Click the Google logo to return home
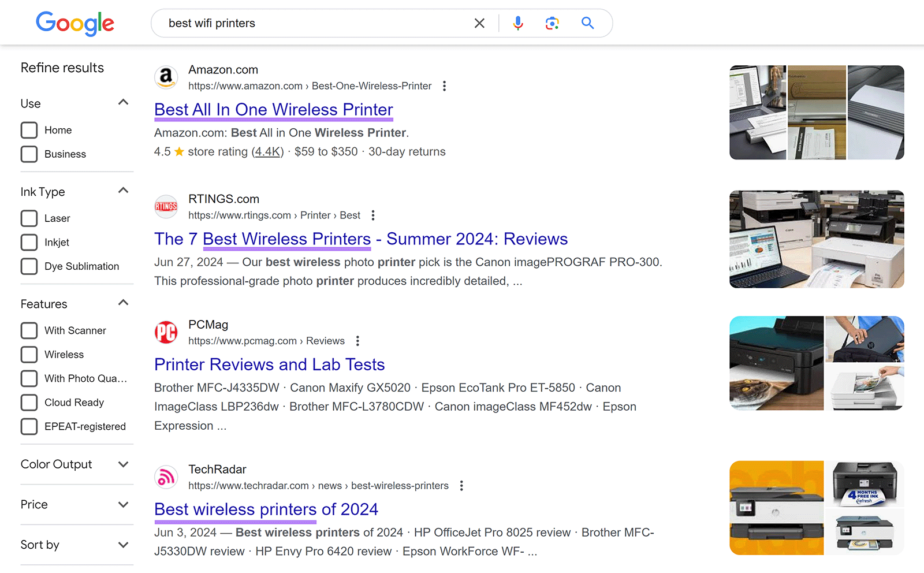 pyautogui.click(x=75, y=23)
